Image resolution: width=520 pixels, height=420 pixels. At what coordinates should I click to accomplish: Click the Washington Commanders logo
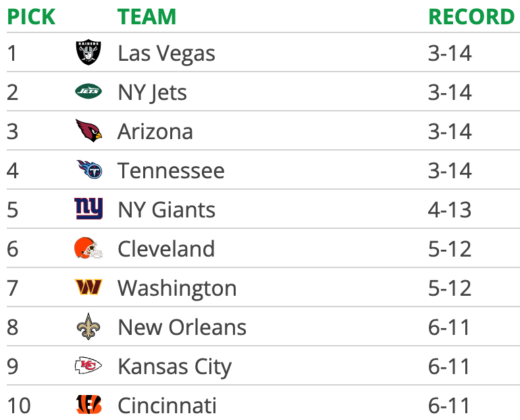click(88, 288)
